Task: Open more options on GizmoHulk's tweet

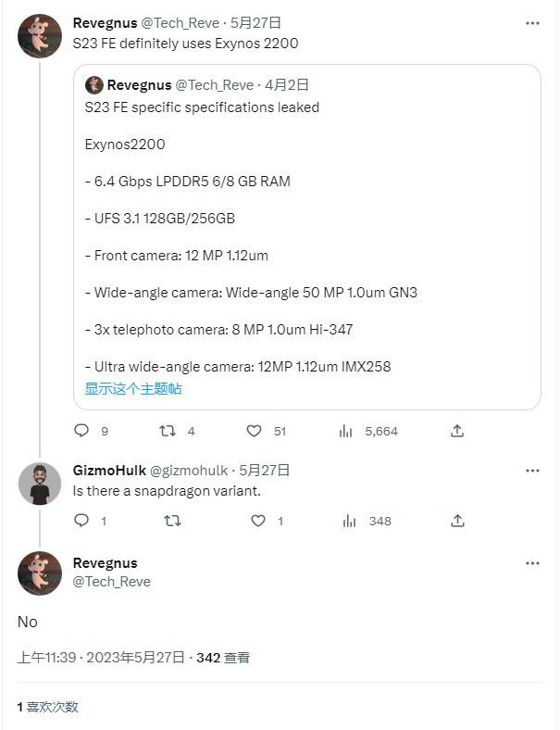Action: 532,471
